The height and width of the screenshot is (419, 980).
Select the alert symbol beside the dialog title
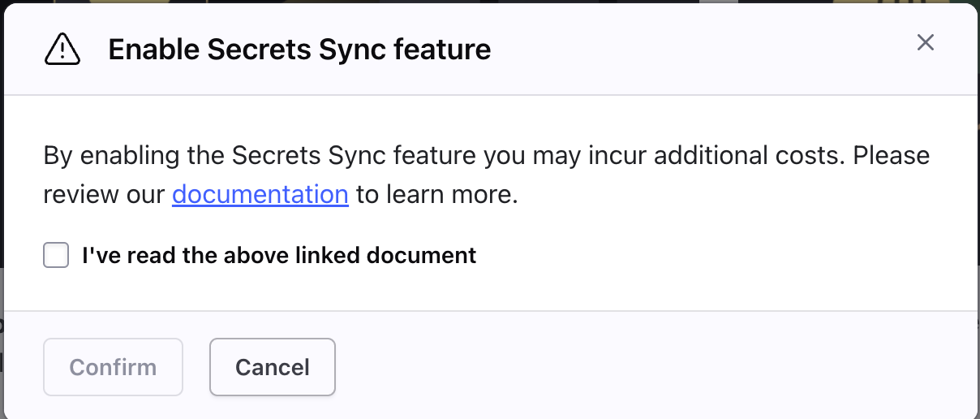tap(62, 50)
